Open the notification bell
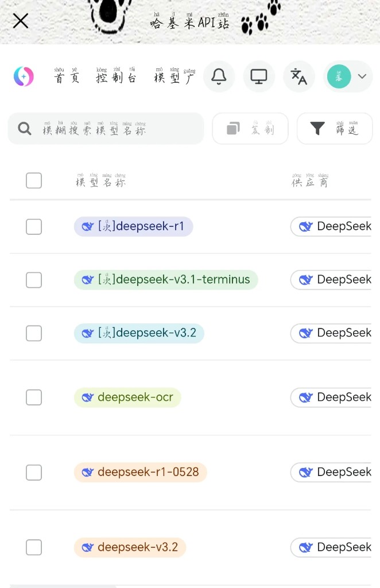380x588 pixels. [219, 76]
